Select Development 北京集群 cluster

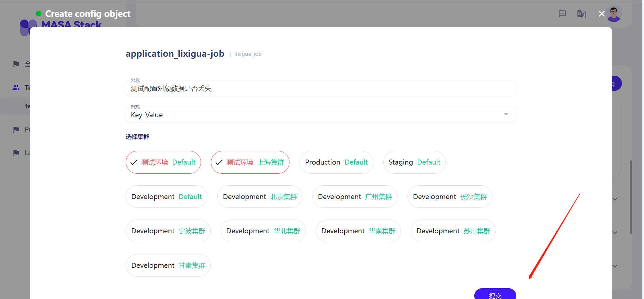click(260, 197)
